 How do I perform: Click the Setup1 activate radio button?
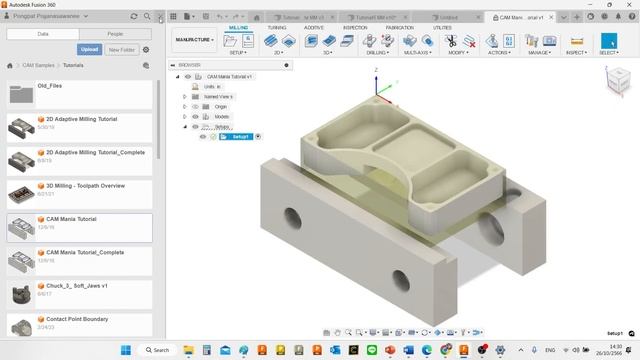pos(258,137)
